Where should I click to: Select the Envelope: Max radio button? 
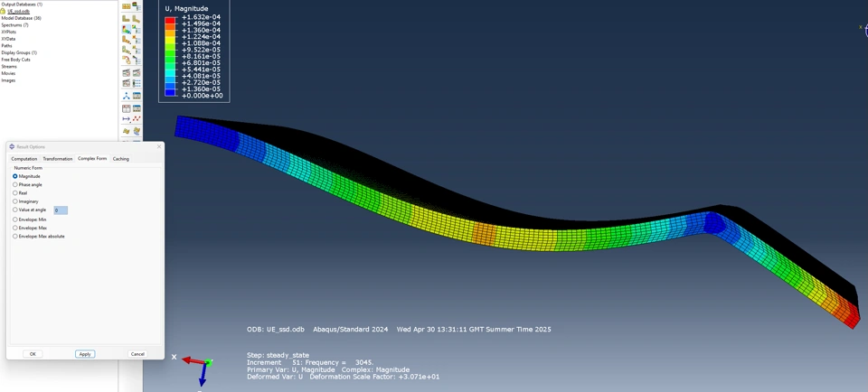coord(15,228)
